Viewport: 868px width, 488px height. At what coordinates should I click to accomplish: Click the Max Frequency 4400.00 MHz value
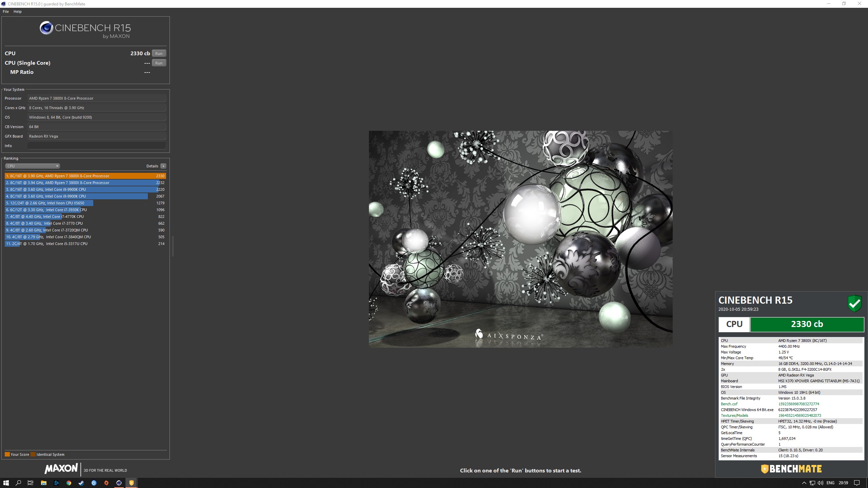789,346
